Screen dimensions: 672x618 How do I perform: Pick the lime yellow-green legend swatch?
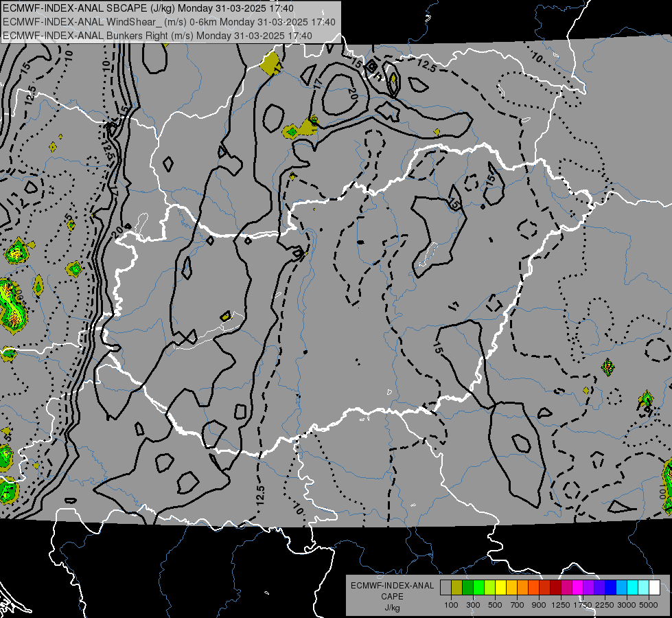click(489, 588)
